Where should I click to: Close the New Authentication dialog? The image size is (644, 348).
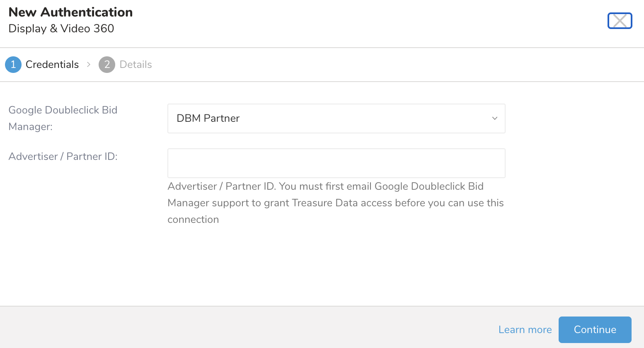620,21
